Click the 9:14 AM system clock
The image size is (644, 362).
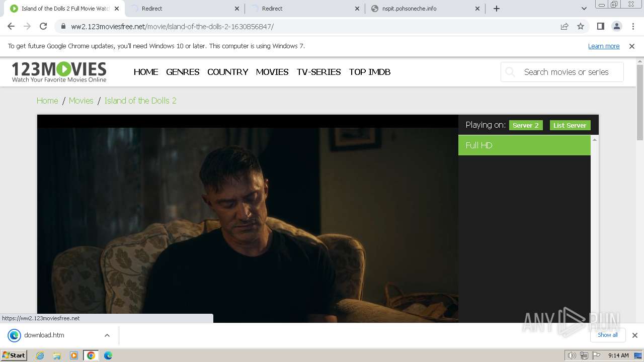618,355
